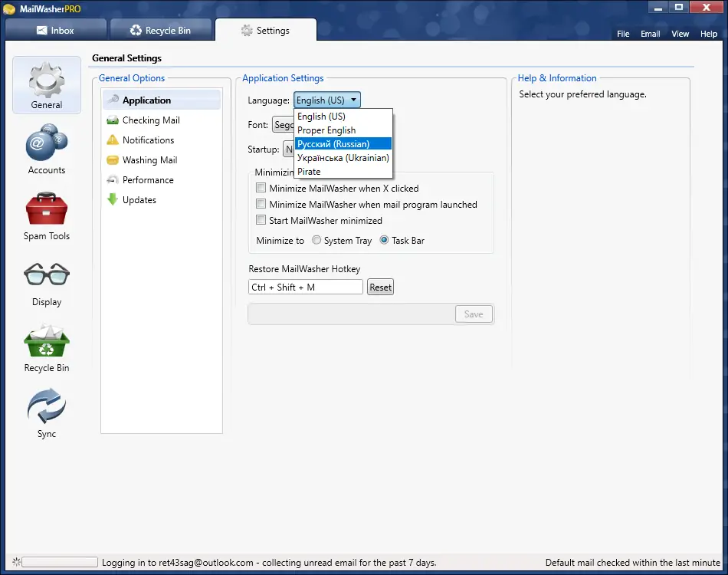
Task: Click the Logging in status message
Action: click(x=269, y=563)
